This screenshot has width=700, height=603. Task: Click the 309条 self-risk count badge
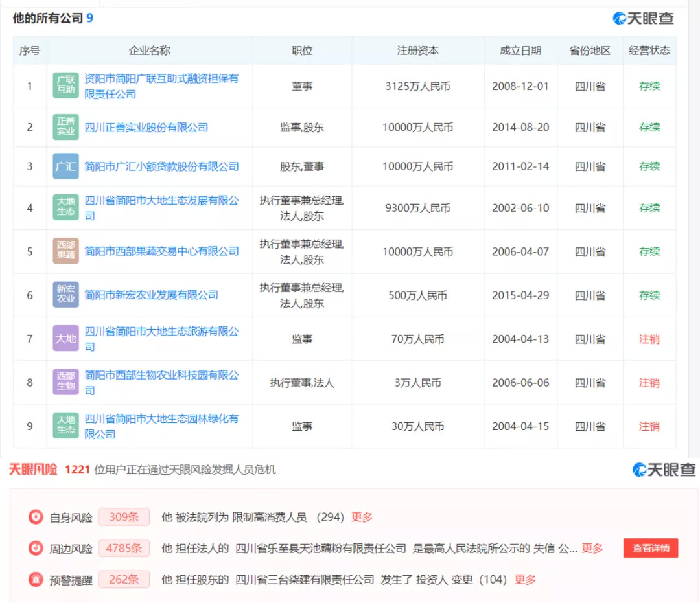(124, 517)
